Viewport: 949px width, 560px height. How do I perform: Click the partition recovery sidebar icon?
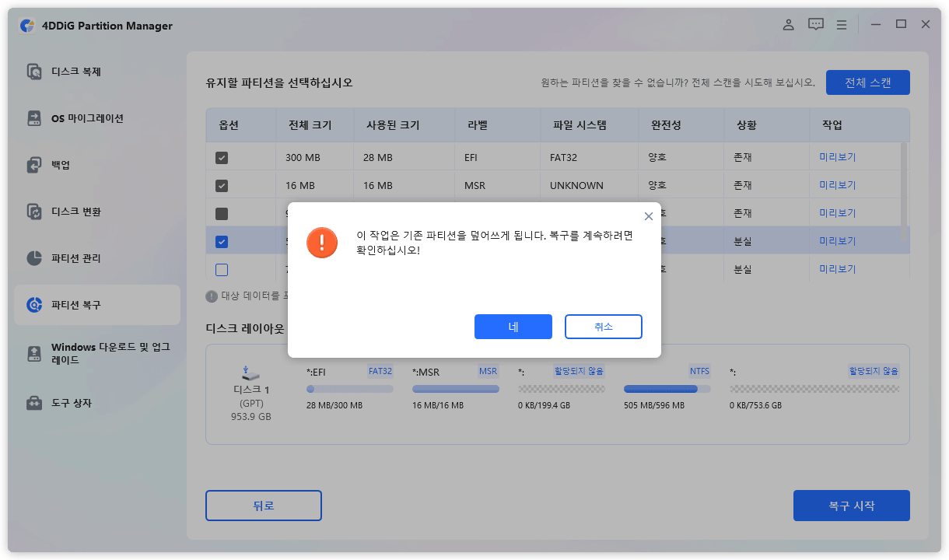coord(34,305)
